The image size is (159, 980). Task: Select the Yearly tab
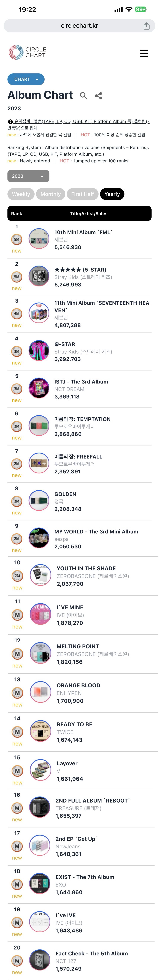112,194
